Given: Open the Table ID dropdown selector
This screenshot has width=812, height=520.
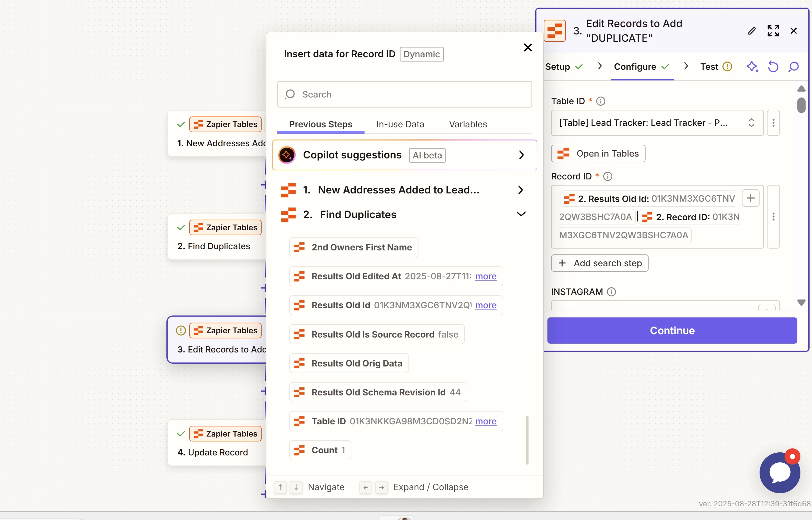Looking at the screenshot, I should [657, 122].
